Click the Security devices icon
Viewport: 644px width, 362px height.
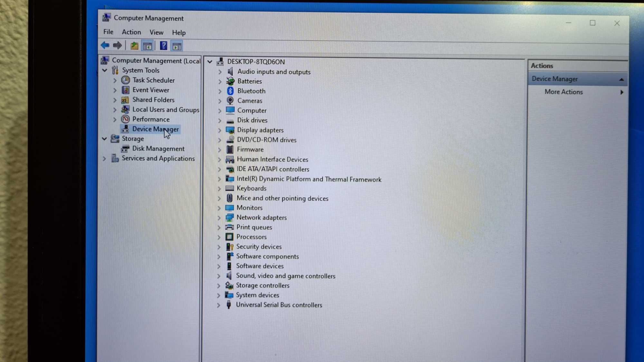[229, 246]
